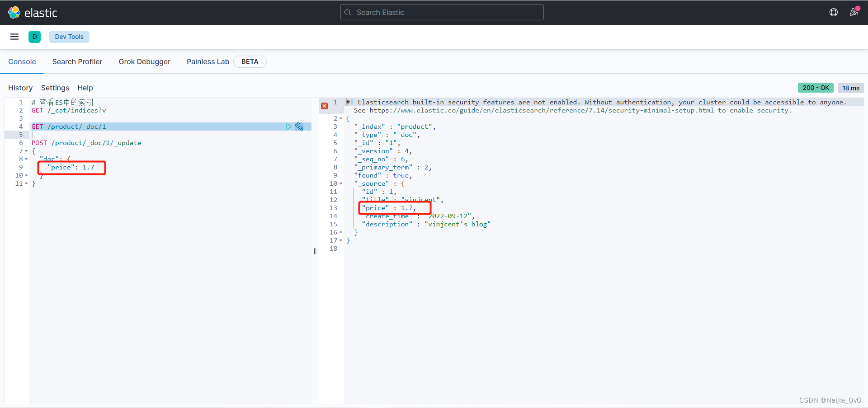This screenshot has width=868, height=408.
Task: Open the newsfeed notifications icon
Action: pos(854,12)
